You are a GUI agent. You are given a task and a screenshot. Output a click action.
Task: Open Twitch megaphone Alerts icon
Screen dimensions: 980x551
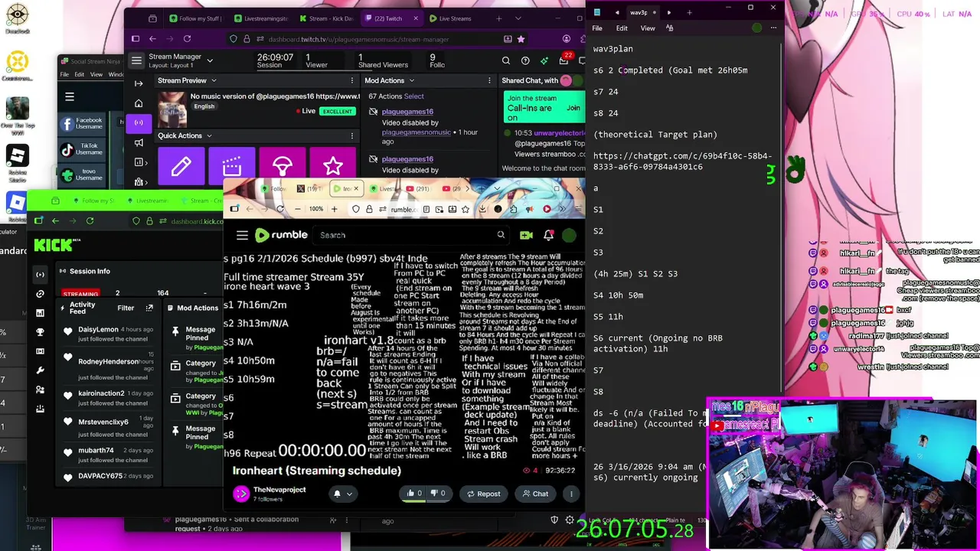click(x=139, y=142)
